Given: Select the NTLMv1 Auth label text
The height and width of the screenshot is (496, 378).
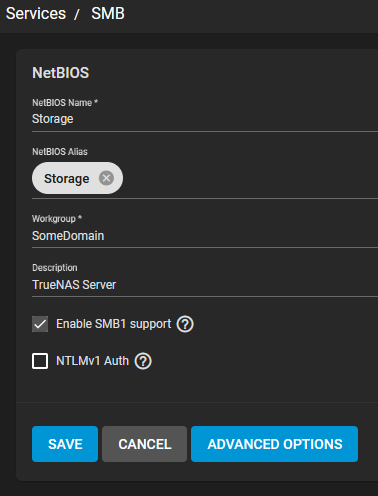Looking at the screenshot, I should [92, 361].
